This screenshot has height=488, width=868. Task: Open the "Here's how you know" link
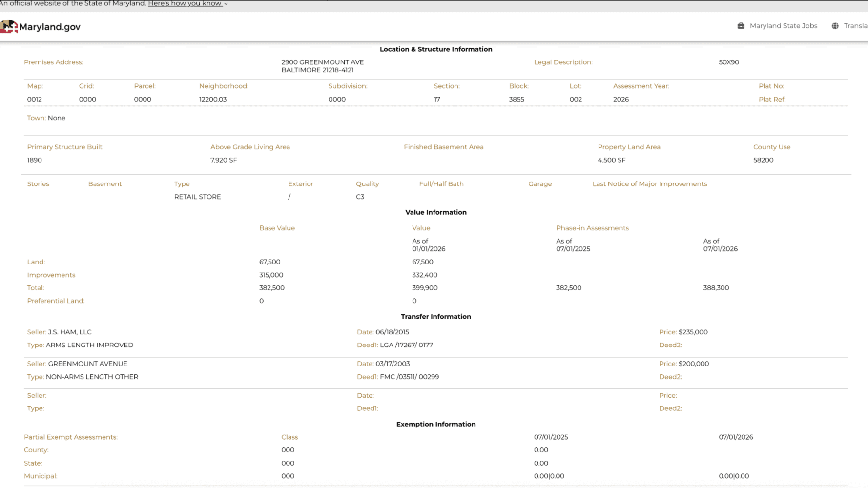coord(185,3)
